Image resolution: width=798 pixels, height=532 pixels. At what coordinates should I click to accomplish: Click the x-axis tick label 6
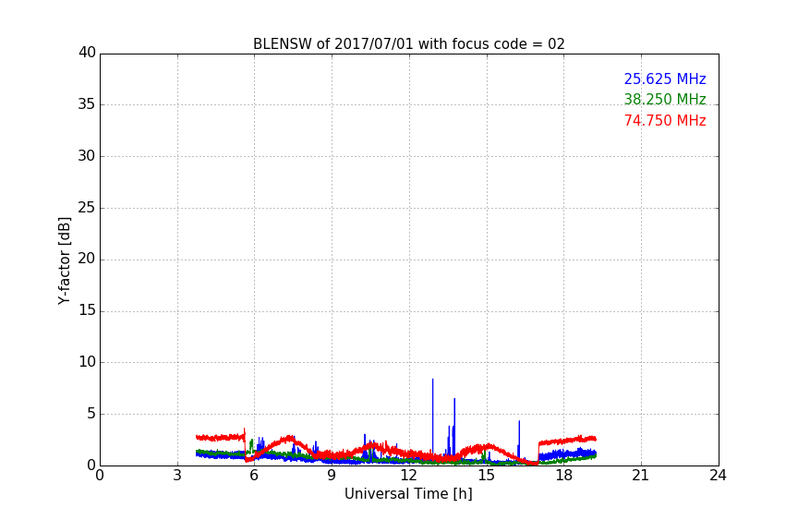(254, 476)
